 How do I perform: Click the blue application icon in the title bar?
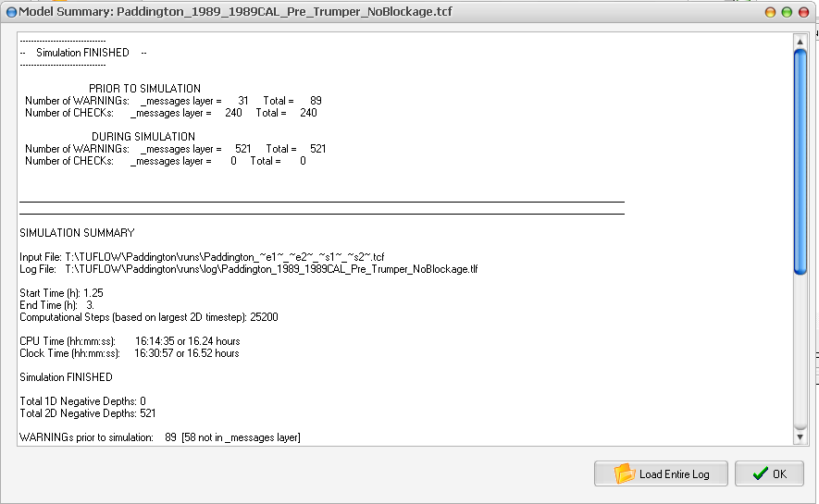click(x=11, y=12)
